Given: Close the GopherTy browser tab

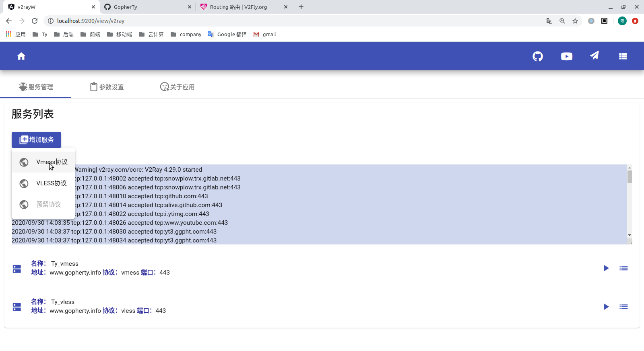Looking at the screenshot, I should click(190, 7).
